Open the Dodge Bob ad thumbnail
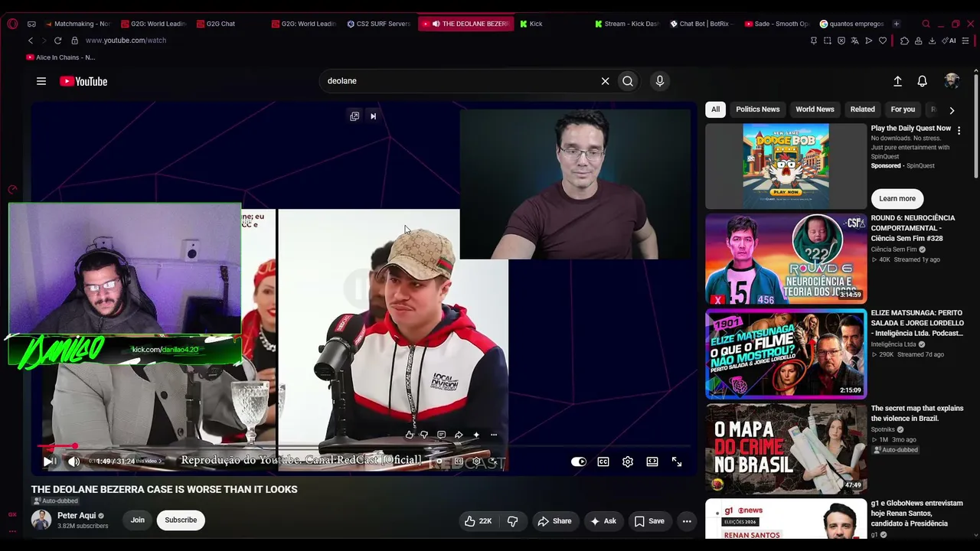Image resolution: width=980 pixels, height=551 pixels. [786, 165]
